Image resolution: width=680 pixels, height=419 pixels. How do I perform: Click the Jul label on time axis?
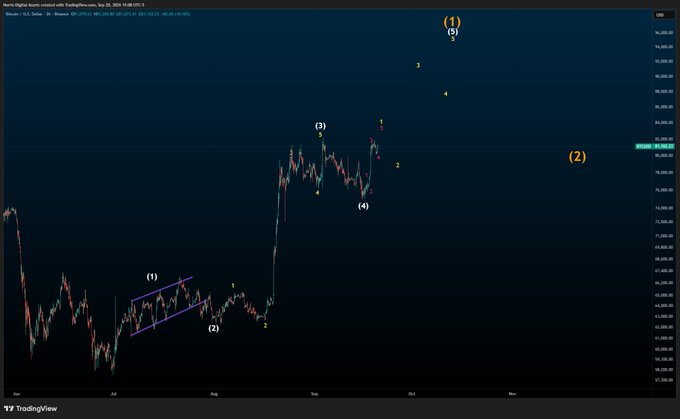click(113, 394)
